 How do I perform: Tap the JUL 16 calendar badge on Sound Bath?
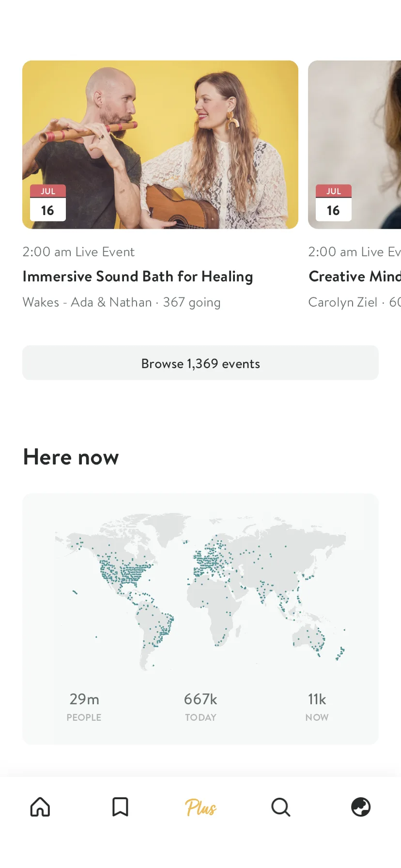point(48,203)
